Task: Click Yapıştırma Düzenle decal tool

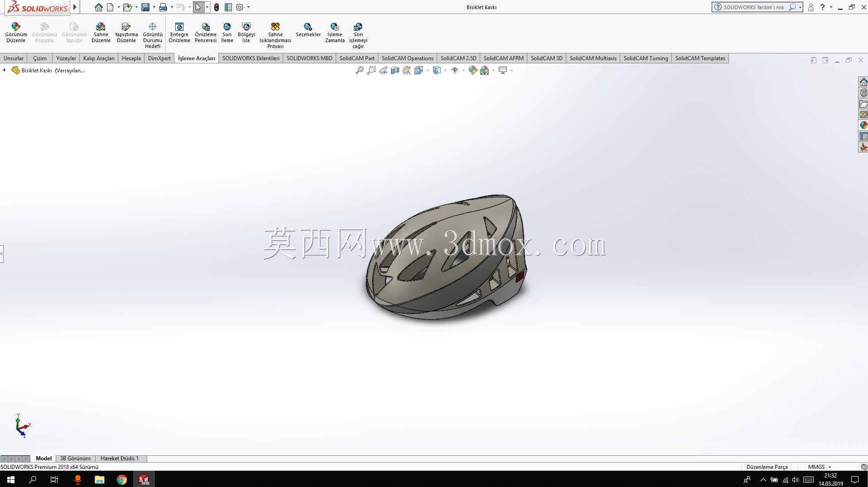Action: tap(126, 33)
